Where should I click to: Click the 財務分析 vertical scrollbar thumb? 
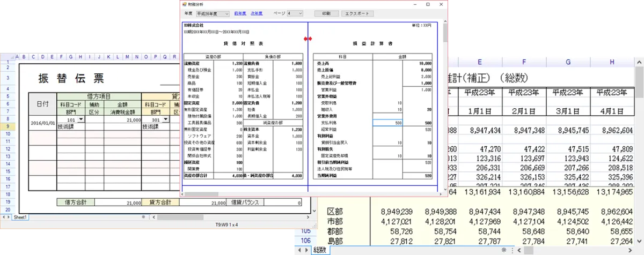(445, 32)
